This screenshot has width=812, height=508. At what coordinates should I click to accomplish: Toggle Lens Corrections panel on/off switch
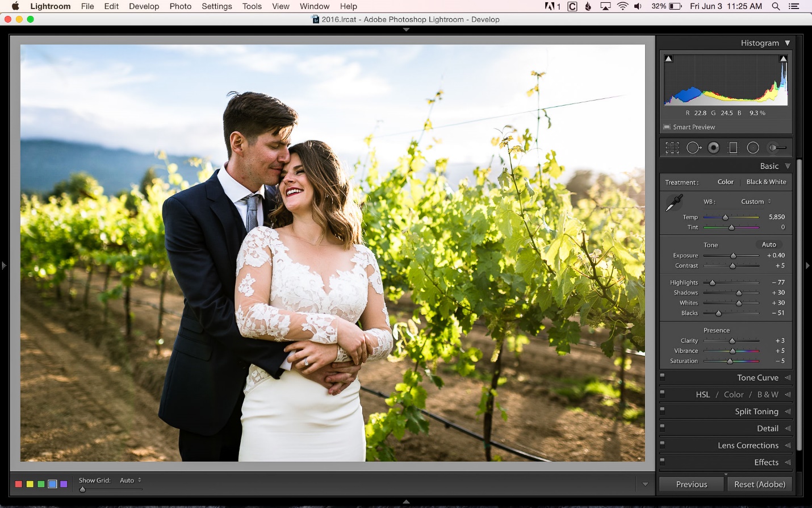662,444
